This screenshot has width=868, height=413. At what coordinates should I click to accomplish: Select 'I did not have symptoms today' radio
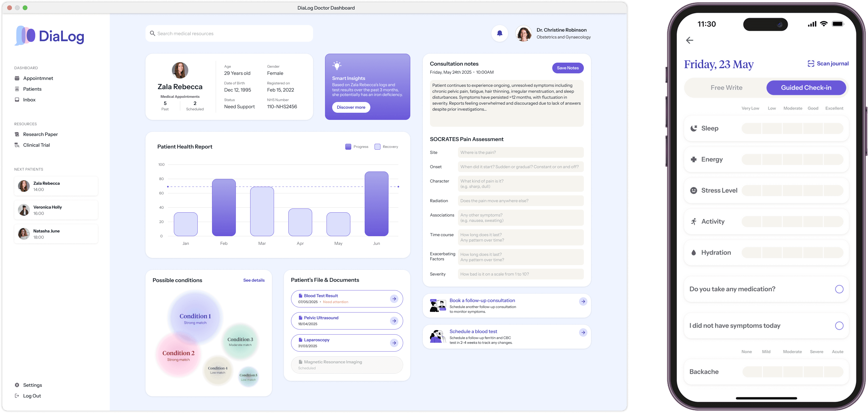pyautogui.click(x=839, y=326)
